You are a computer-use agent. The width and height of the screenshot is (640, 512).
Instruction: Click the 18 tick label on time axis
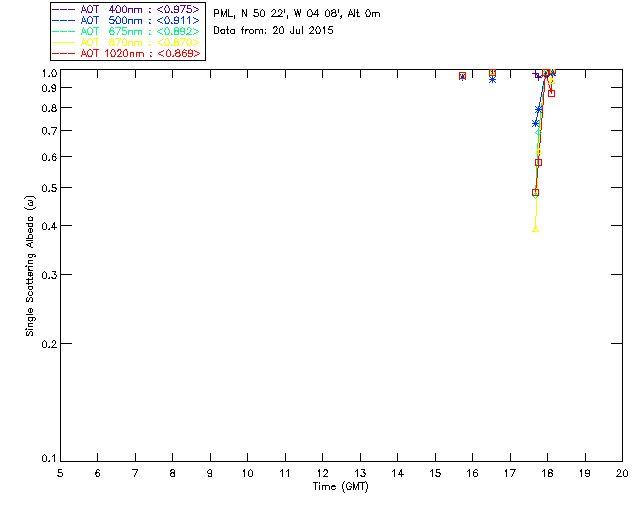coord(547,473)
